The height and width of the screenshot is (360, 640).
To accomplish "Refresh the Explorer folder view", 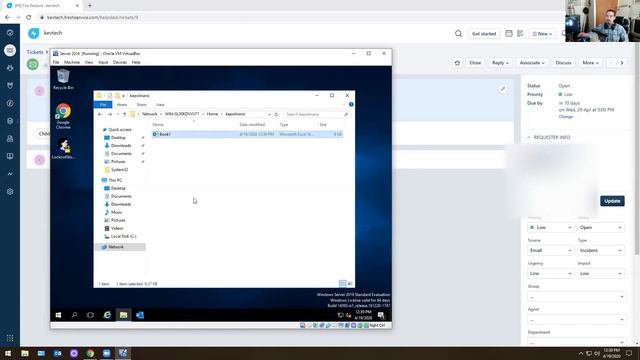I will (276, 114).
